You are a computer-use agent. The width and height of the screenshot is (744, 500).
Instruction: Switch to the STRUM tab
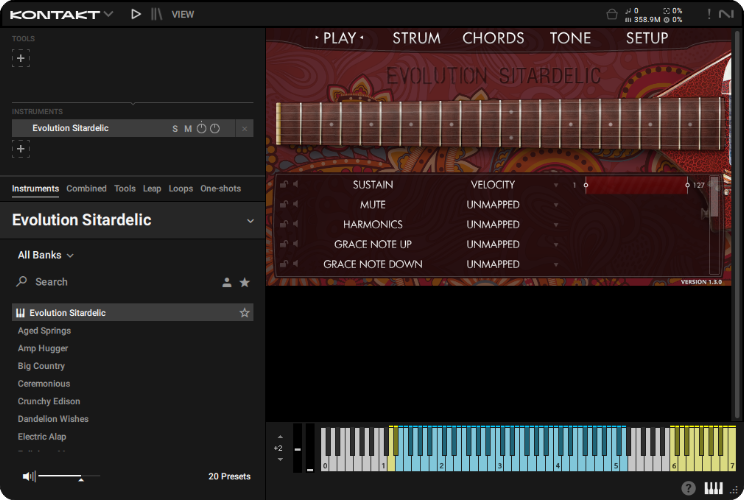point(416,38)
